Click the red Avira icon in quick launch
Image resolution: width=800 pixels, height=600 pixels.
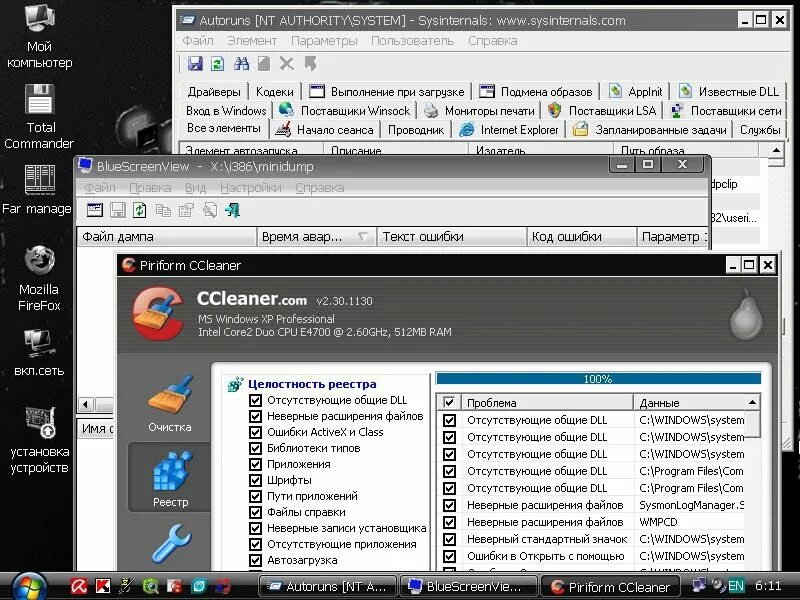point(79,586)
